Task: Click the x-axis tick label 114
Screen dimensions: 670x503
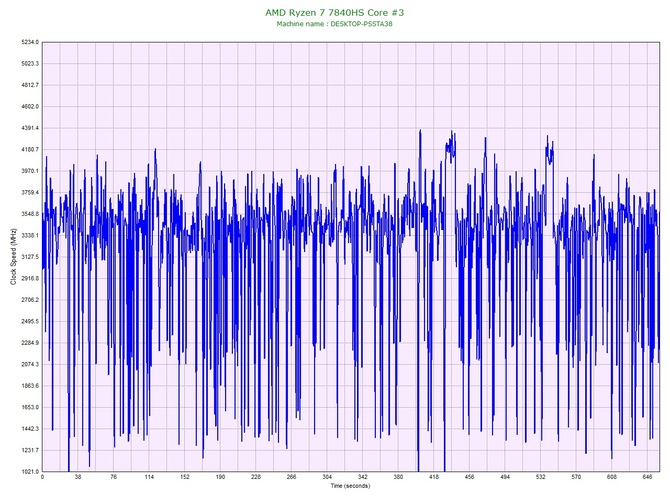Action: 149,477
